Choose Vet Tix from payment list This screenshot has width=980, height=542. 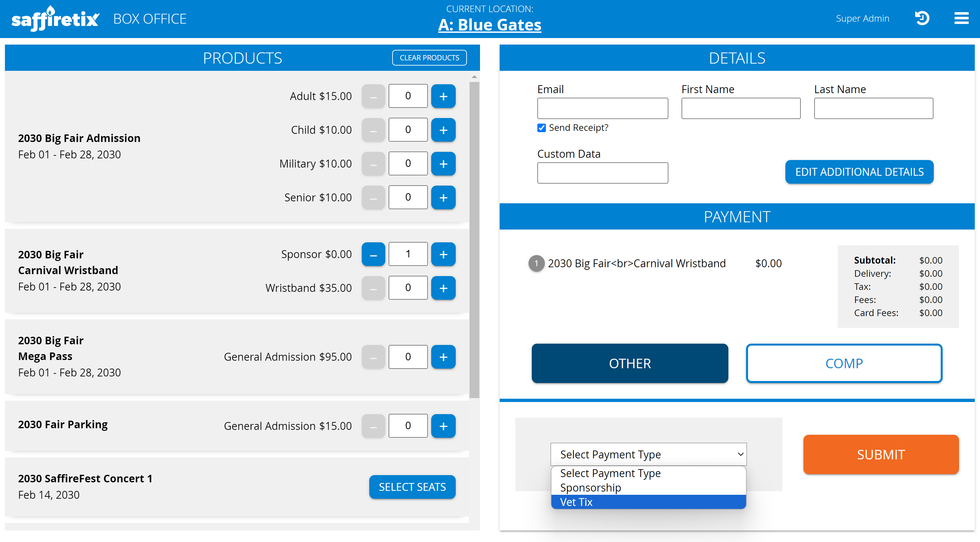[648, 502]
